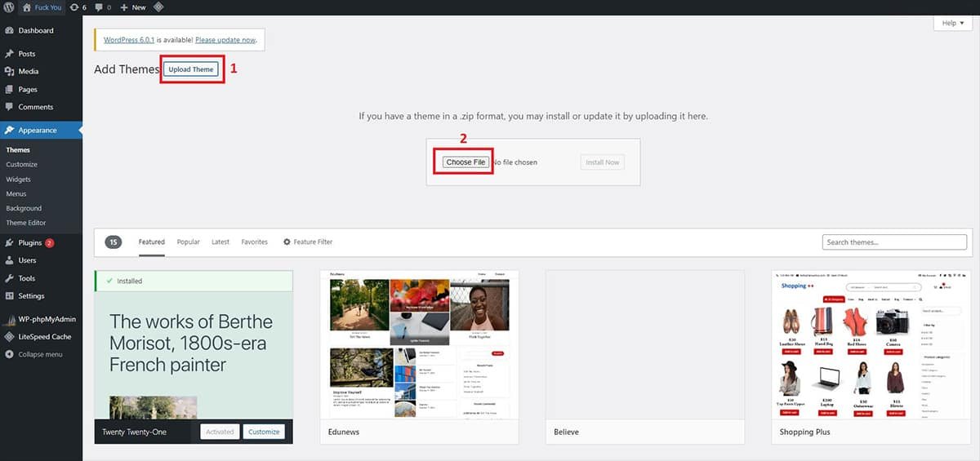Switch to the Latest themes tab

[x=220, y=242]
